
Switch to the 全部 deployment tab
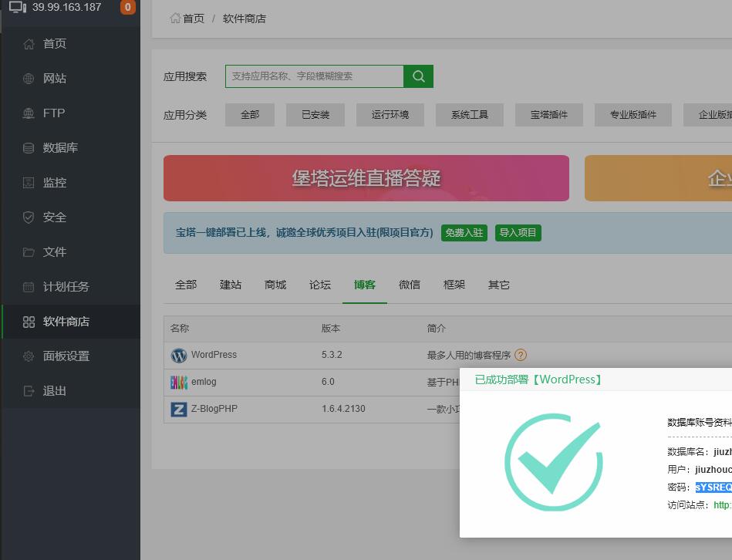[186, 285]
